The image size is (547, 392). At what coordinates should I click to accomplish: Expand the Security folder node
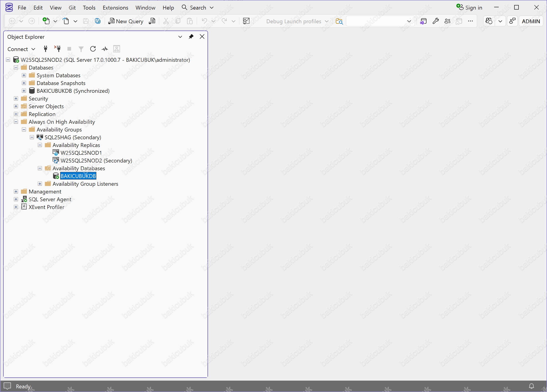16,98
